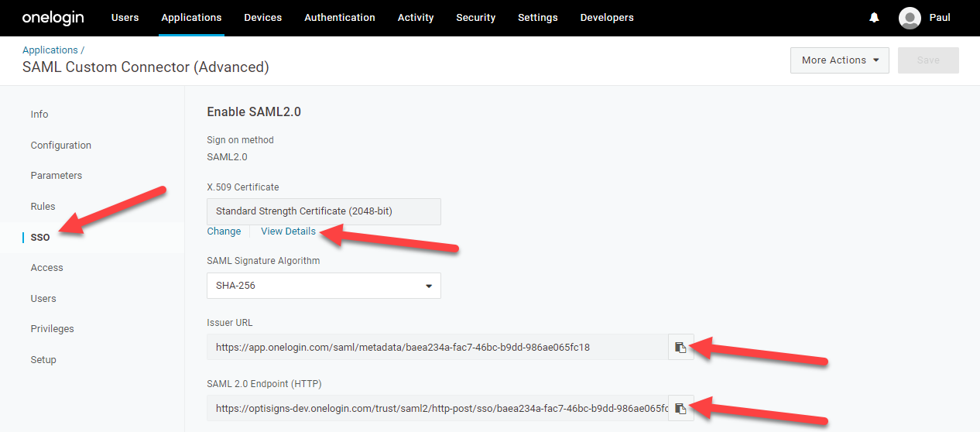Open the Users top menu

click(x=125, y=18)
